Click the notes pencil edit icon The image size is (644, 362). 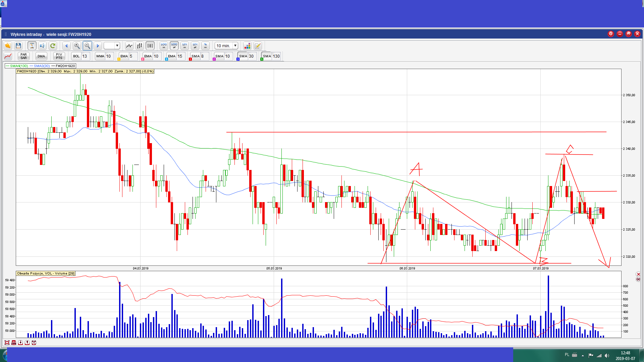click(x=258, y=46)
